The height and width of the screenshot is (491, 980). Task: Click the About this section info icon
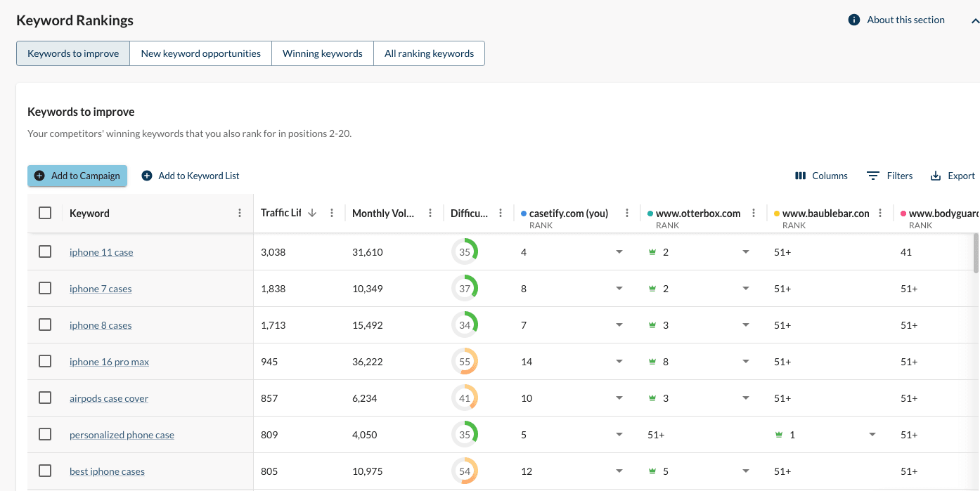tap(854, 20)
